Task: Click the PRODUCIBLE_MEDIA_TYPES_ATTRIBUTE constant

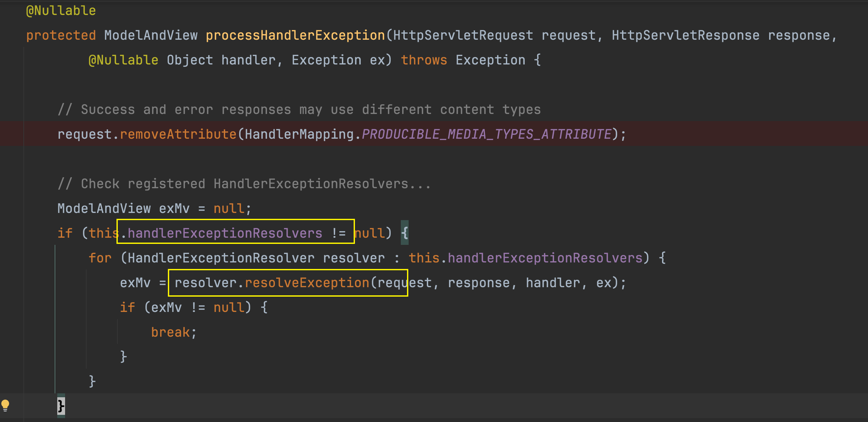Action: coord(486,134)
